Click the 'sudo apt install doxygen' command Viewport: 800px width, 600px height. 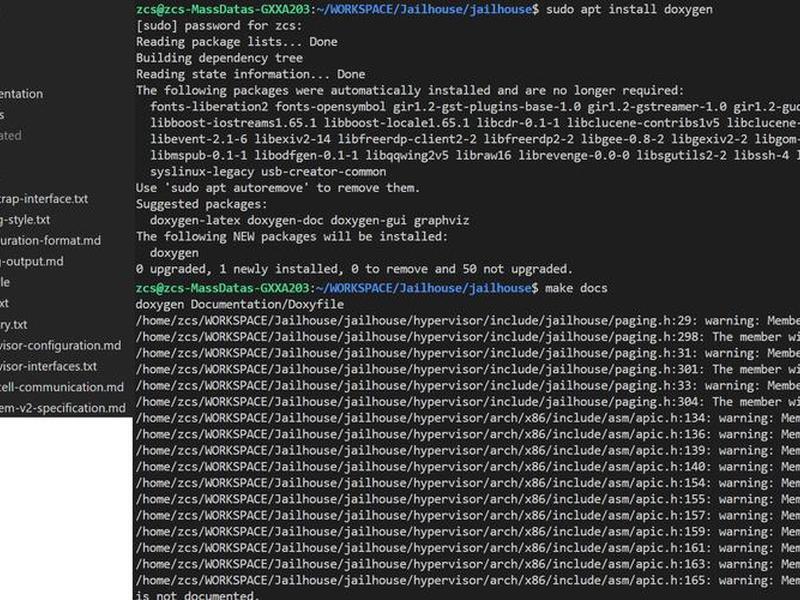coord(629,9)
